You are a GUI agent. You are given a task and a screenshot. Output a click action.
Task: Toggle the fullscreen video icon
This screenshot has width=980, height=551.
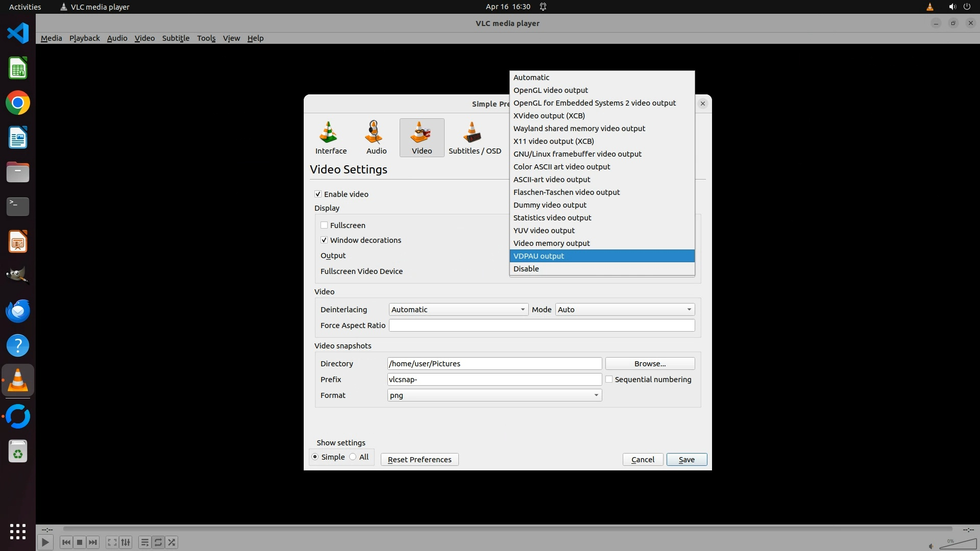point(112,542)
